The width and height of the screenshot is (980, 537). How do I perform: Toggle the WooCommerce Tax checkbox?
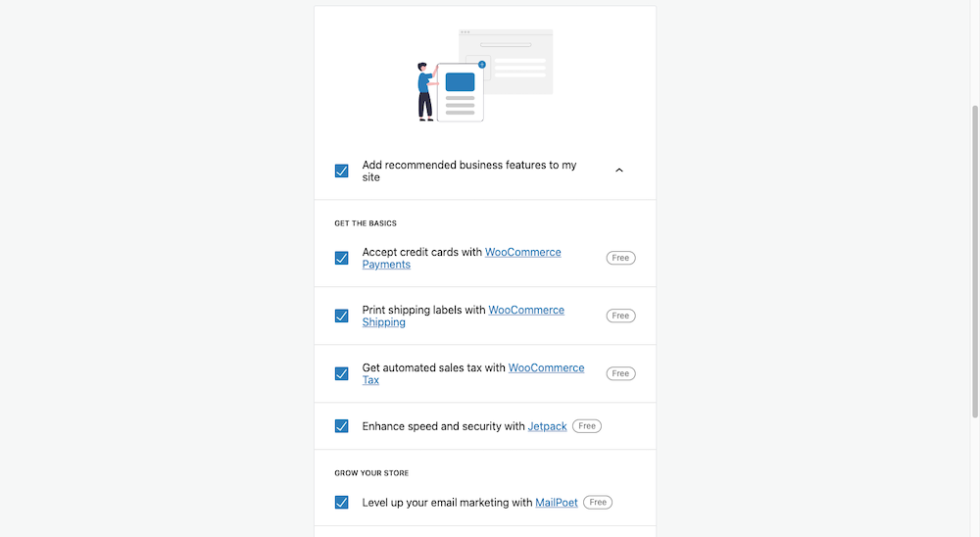[341, 373]
